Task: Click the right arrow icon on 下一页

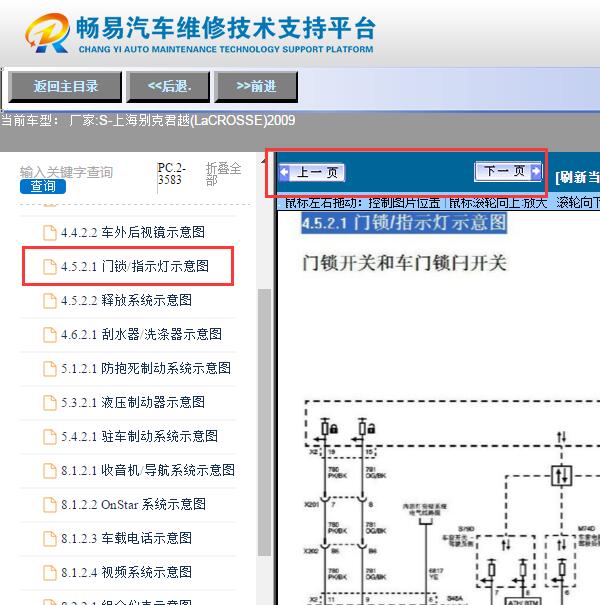Action: pyautogui.click(x=536, y=171)
